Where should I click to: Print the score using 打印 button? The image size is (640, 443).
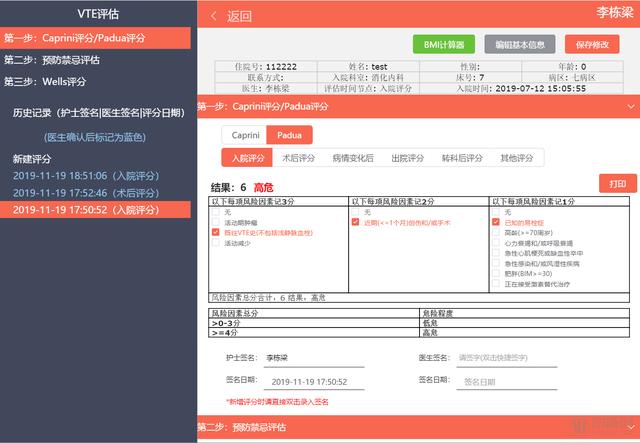coord(617,184)
